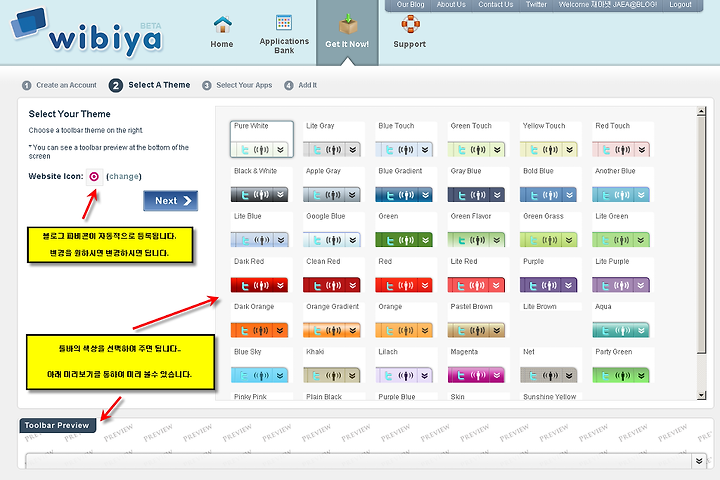This screenshot has width=720, height=480.
Task: Open Twitter in top bar
Action: point(536,5)
